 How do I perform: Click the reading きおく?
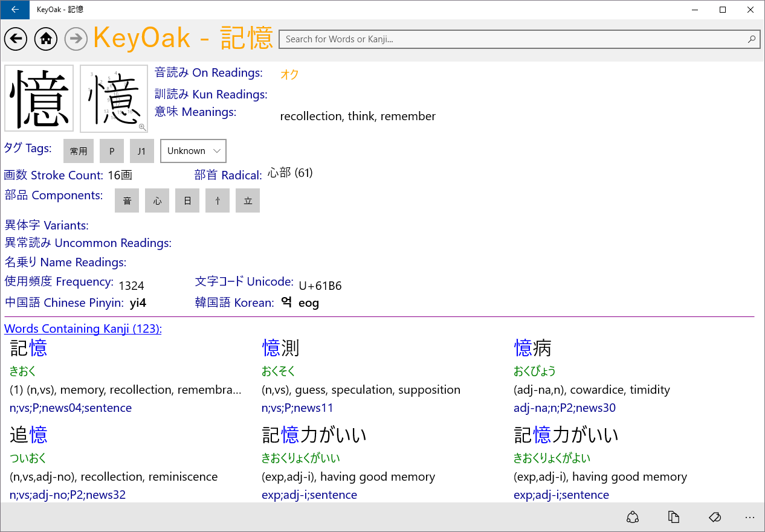pyautogui.click(x=23, y=371)
